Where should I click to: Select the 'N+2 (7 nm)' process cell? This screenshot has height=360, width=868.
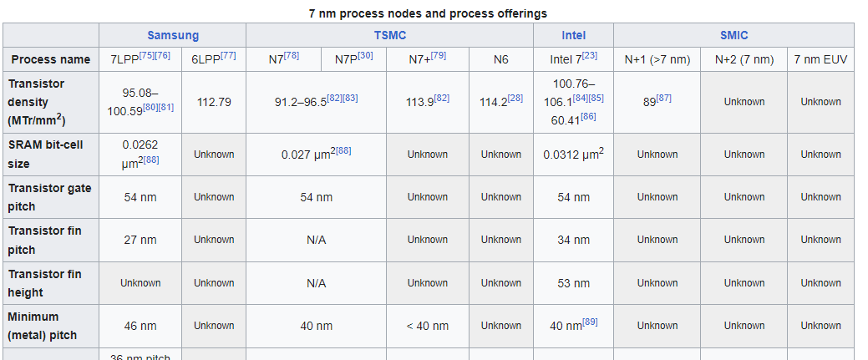click(744, 59)
